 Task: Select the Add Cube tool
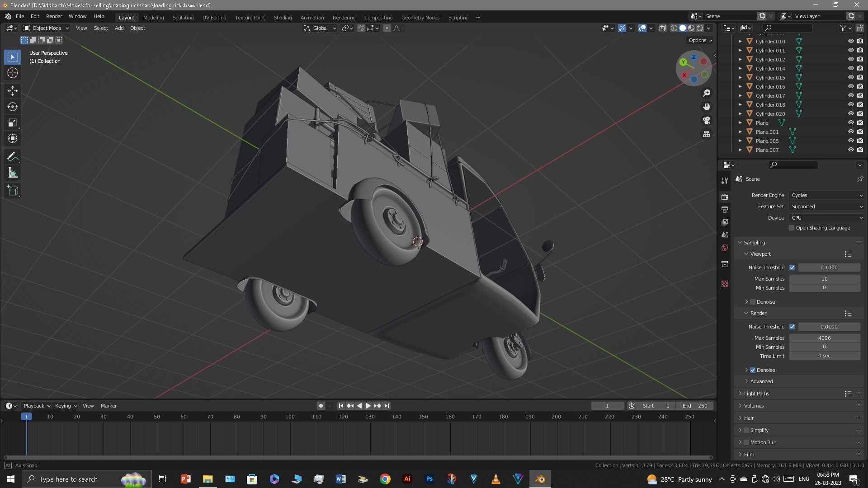(x=13, y=191)
